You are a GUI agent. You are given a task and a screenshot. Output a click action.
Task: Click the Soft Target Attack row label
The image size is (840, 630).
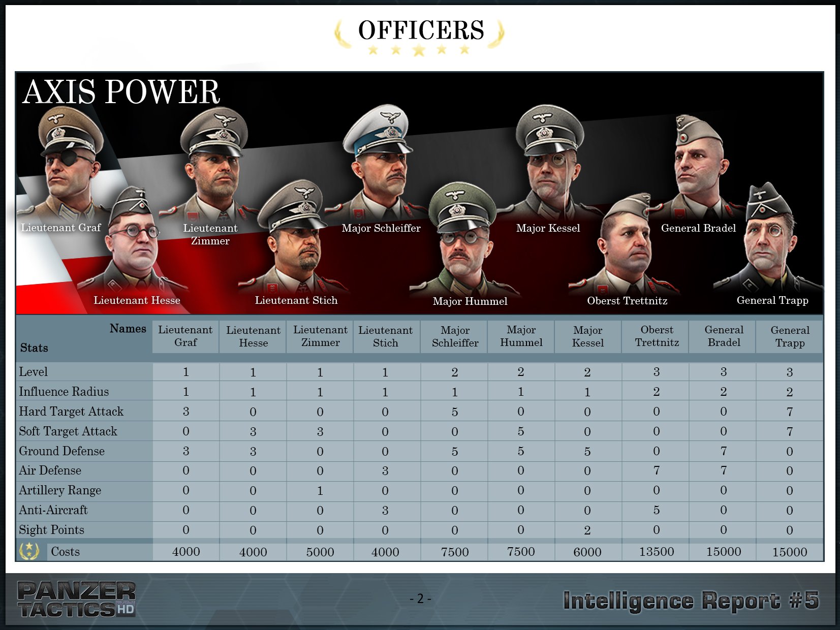[x=68, y=431]
